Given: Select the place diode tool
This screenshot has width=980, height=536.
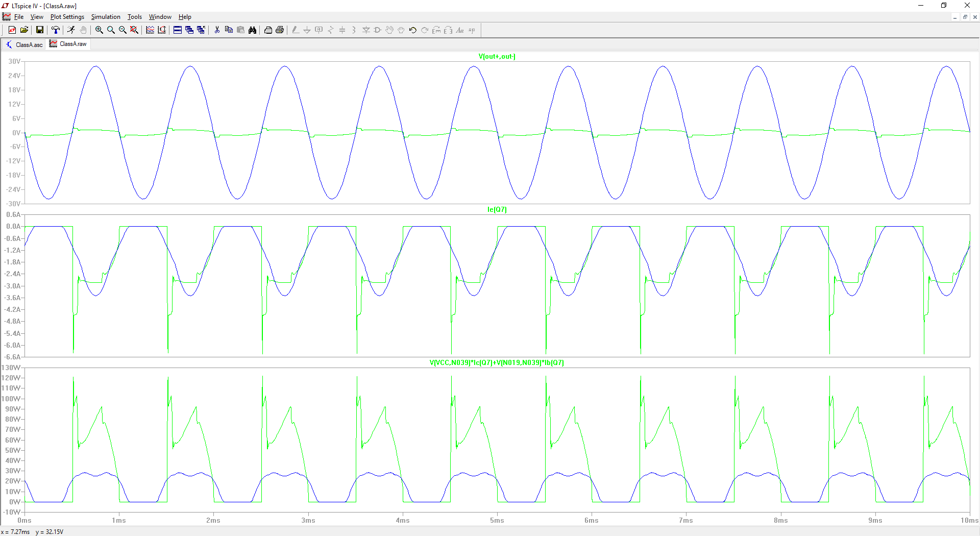Looking at the screenshot, I should click(x=366, y=30).
